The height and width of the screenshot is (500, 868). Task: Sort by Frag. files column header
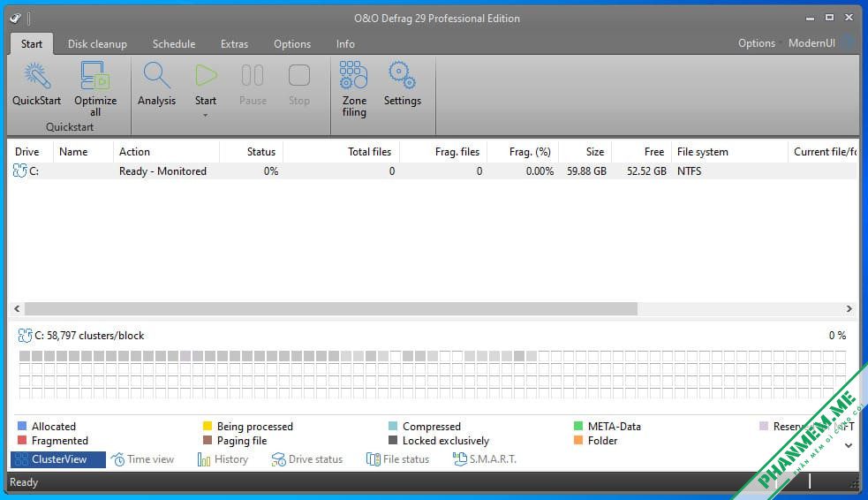[443, 152]
